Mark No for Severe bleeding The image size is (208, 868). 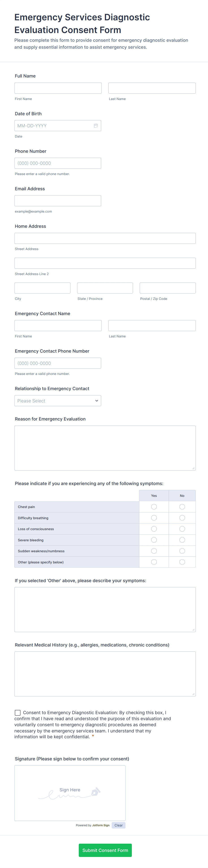182,540
